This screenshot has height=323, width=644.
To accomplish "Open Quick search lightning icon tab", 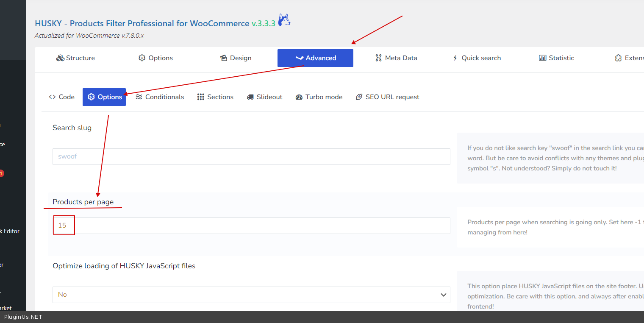I will tap(455, 58).
